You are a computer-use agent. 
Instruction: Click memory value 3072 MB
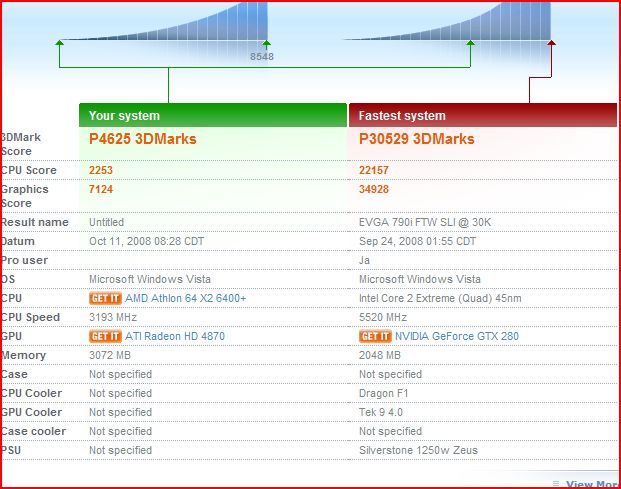pyautogui.click(x=110, y=355)
